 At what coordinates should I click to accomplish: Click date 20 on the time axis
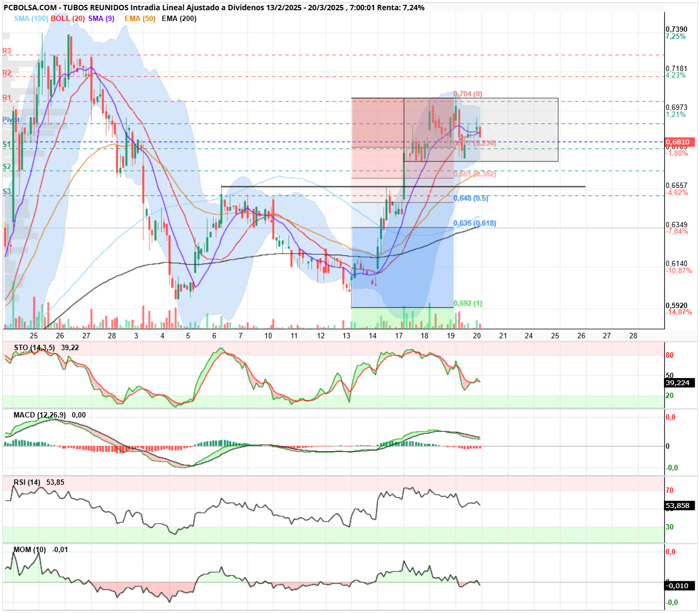(477, 336)
